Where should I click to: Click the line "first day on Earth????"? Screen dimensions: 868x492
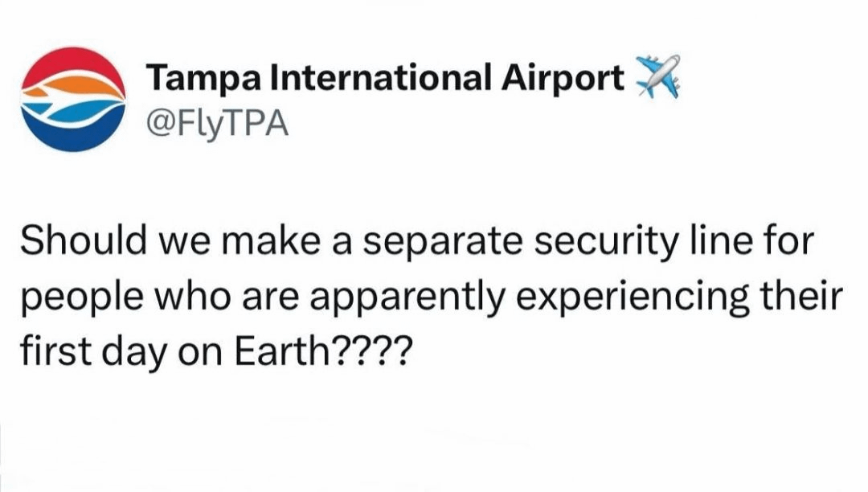coord(216,352)
